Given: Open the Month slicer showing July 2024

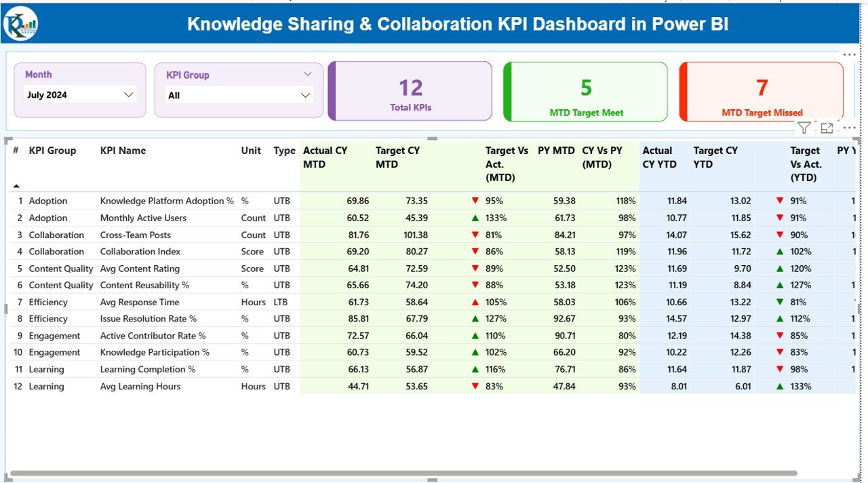Looking at the screenshot, I should pyautogui.click(x=79, y=94).
